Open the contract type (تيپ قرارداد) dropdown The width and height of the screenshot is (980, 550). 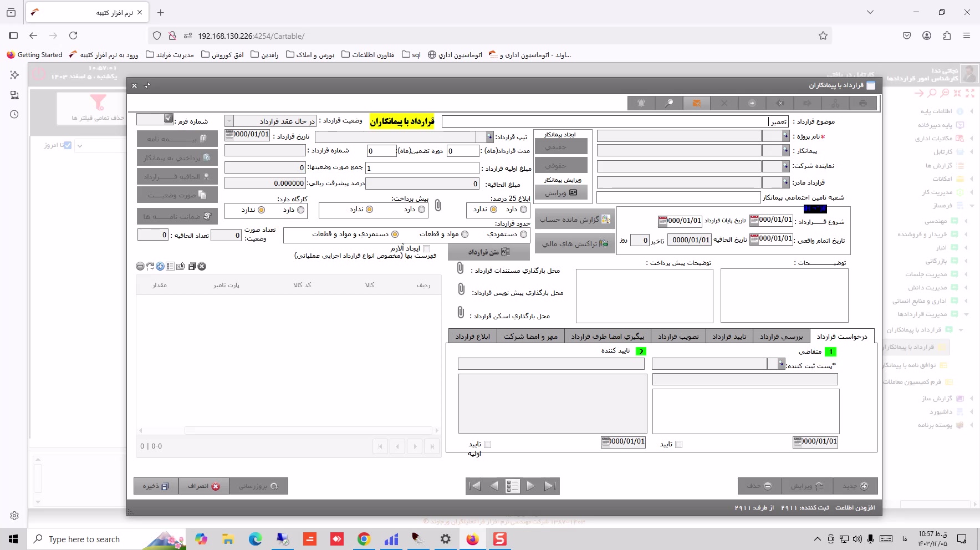pos(489,136)
